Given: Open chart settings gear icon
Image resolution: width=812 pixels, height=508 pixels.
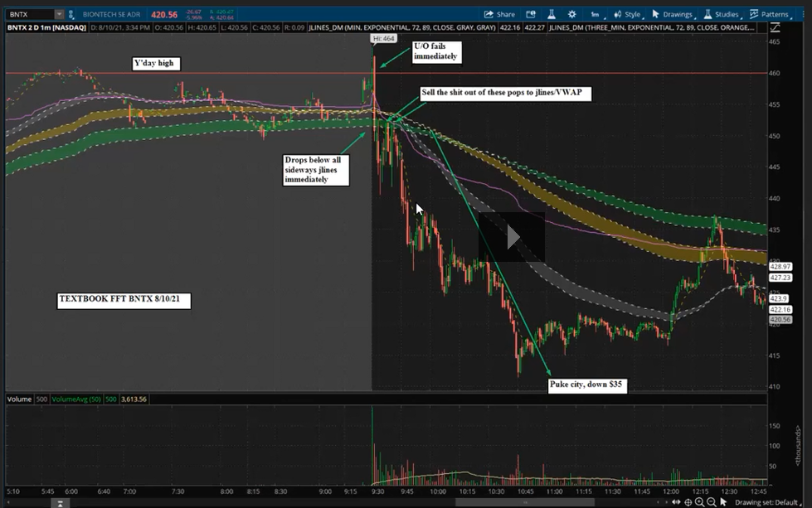Looking at the screenshot, I should point(571,14).
